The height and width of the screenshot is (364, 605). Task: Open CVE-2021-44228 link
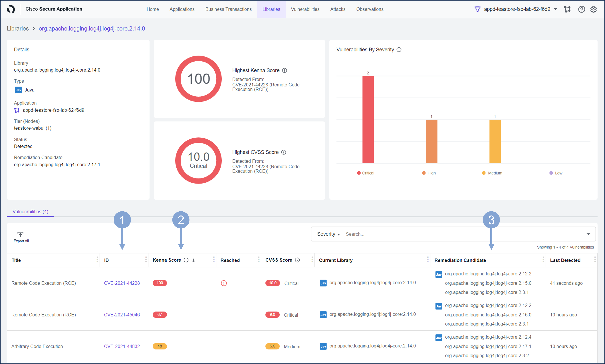(122, 283)
